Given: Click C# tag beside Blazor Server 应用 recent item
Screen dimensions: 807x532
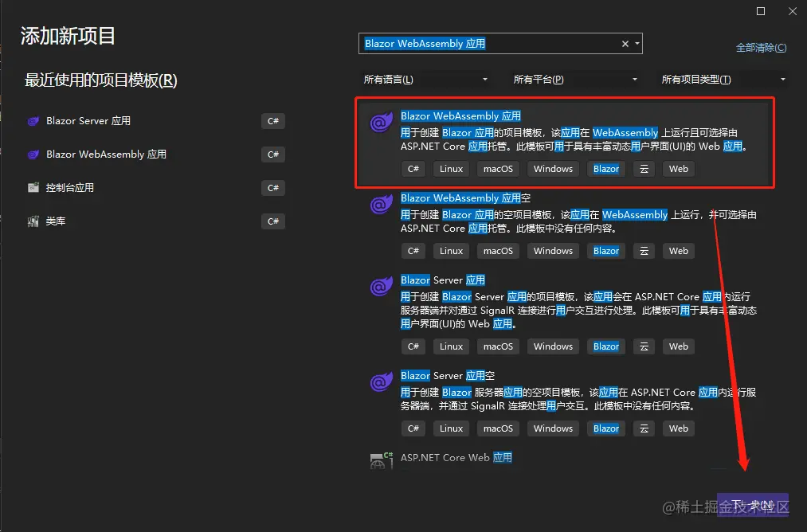Looking at the screenshot, I should pyautogui.click(x=273, y=121).
